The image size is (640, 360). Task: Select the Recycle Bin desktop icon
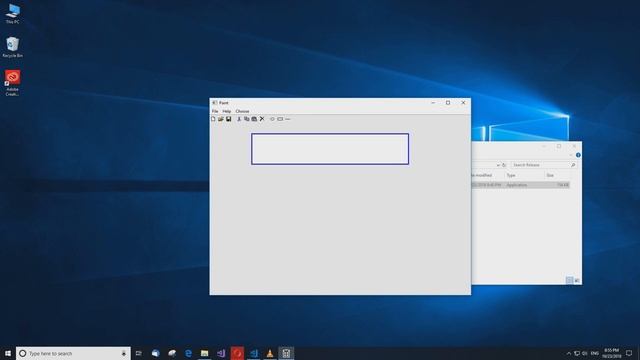(x=13, y=47)
